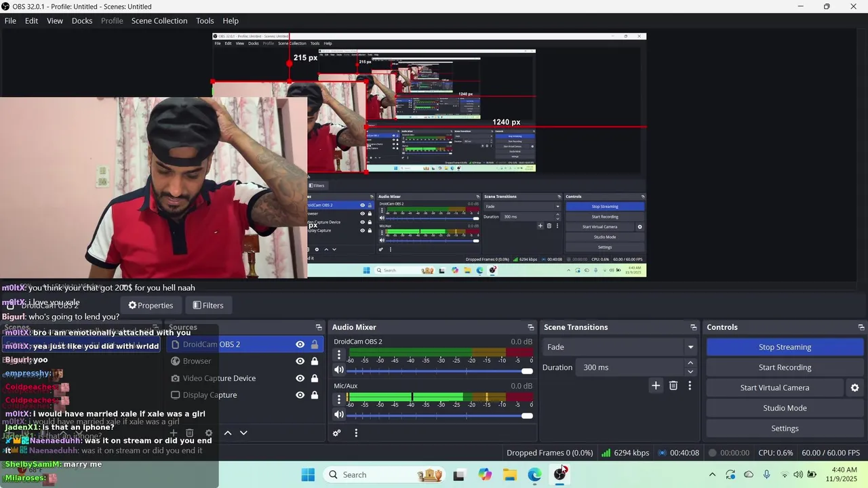Open the Docks menu

point(82,21)
